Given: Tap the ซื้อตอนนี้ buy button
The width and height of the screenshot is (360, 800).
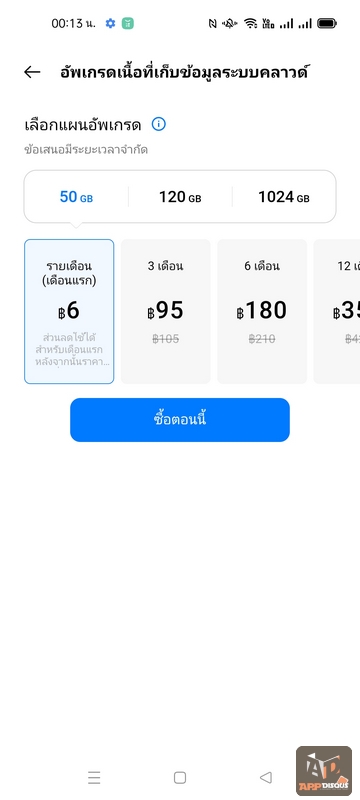Looking at the screenshot, I should click(x=180, y=420).
